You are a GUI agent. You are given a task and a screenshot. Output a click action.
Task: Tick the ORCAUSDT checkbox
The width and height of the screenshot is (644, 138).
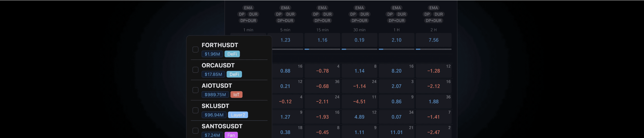[195, 70]
